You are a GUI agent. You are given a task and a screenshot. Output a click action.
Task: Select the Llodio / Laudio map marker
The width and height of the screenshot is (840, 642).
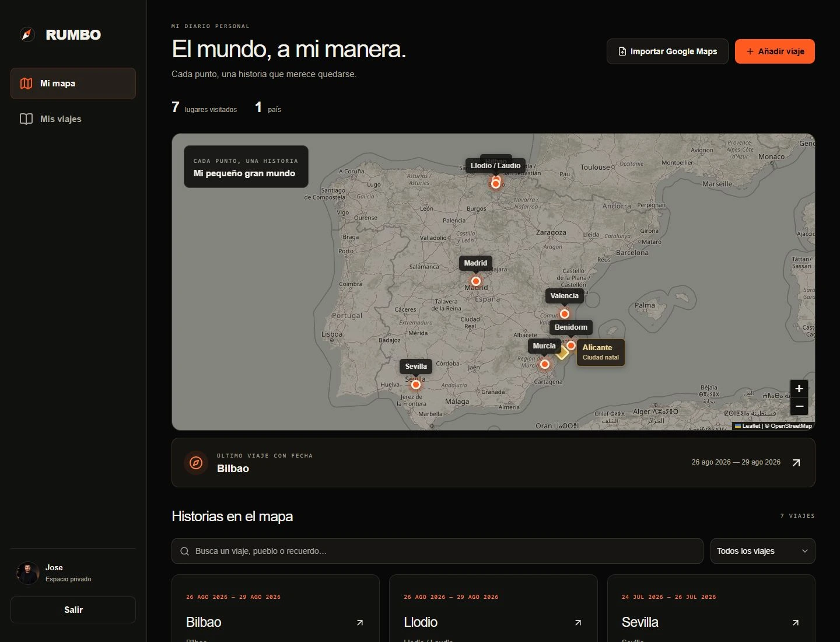tap(496, 184)
